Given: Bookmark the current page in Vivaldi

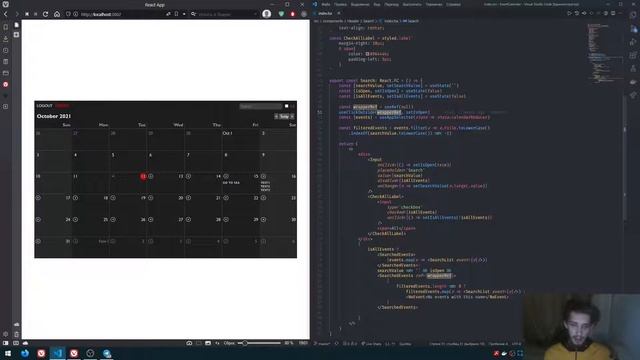Looking at the screenshot, I should pos(176,14).
